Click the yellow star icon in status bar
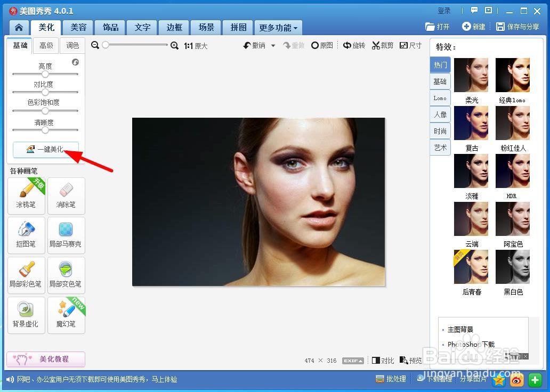The image size is (550, 392). (x=499, y=379)
